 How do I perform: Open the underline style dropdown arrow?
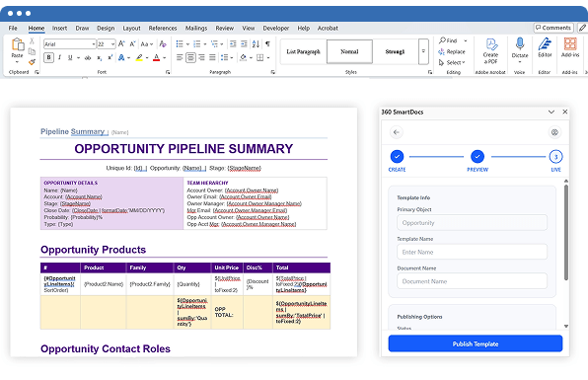[78, 58]
